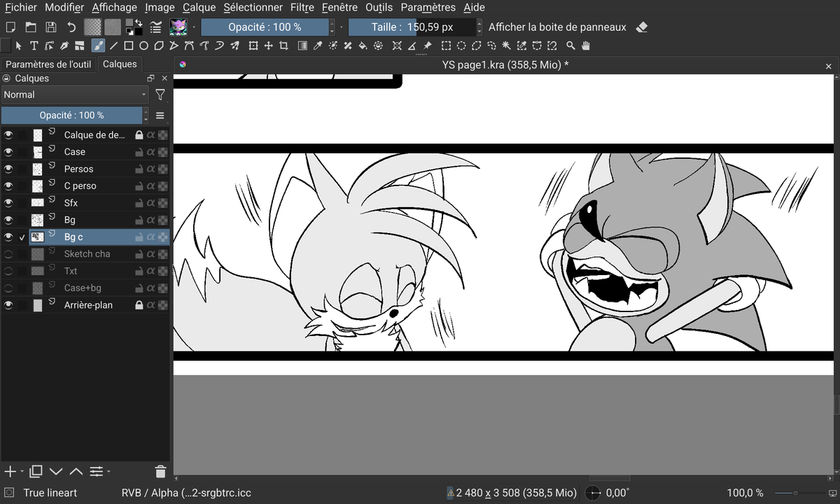
Task: Select the Fill bucket tool
Action: pos(363,46)
